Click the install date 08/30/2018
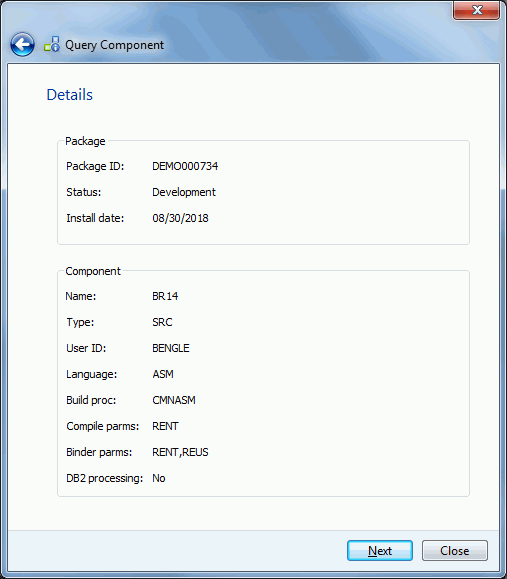Screen dimensions: 507x579 (x=180, y=218)
